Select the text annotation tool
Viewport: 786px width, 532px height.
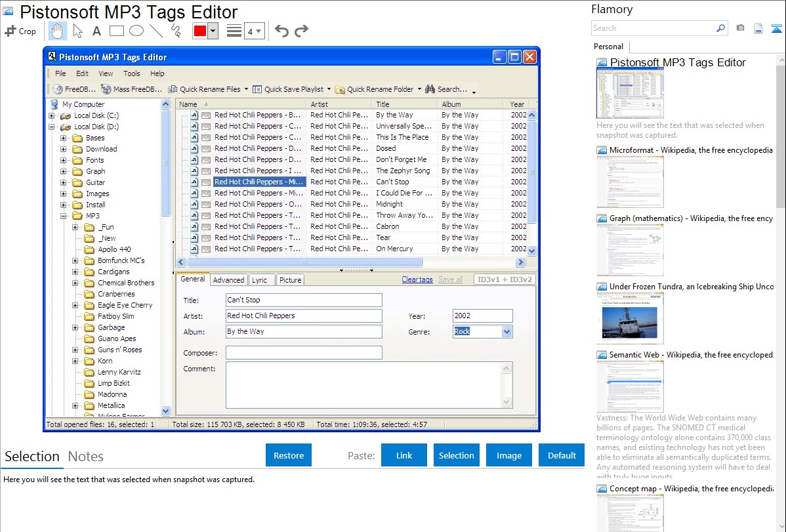coord(96,31)
